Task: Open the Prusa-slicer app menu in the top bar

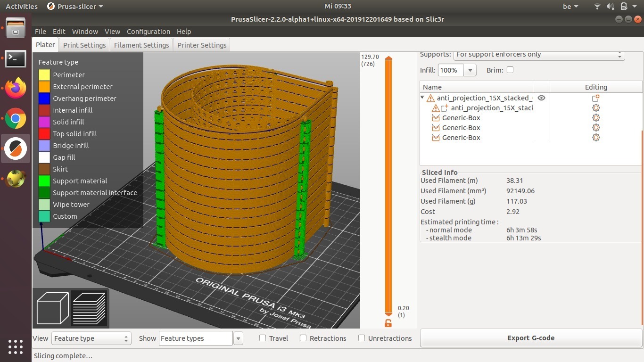Action: (75, 7)
